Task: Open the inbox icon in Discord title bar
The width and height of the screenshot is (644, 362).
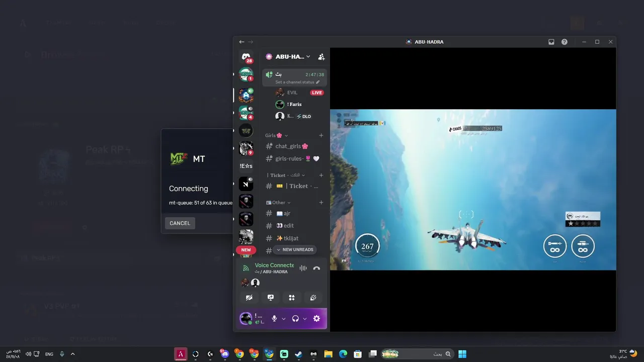Action: coord(551,42)
